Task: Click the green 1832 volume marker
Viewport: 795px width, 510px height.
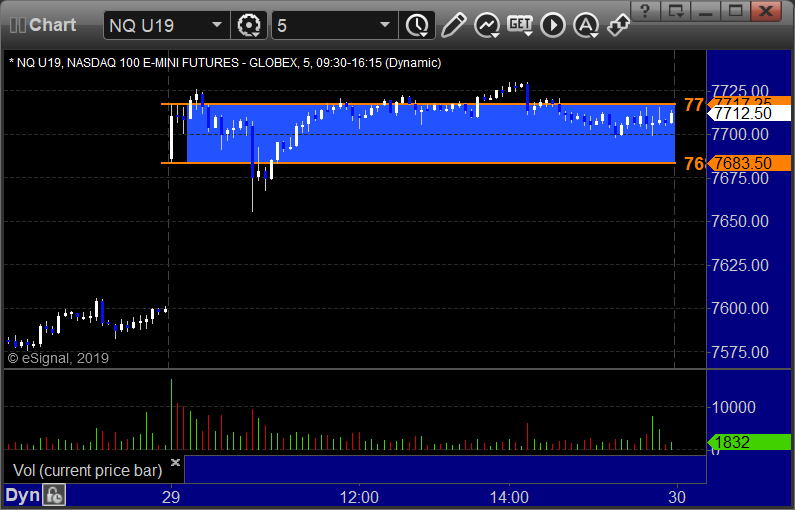Action: [749, 442]
